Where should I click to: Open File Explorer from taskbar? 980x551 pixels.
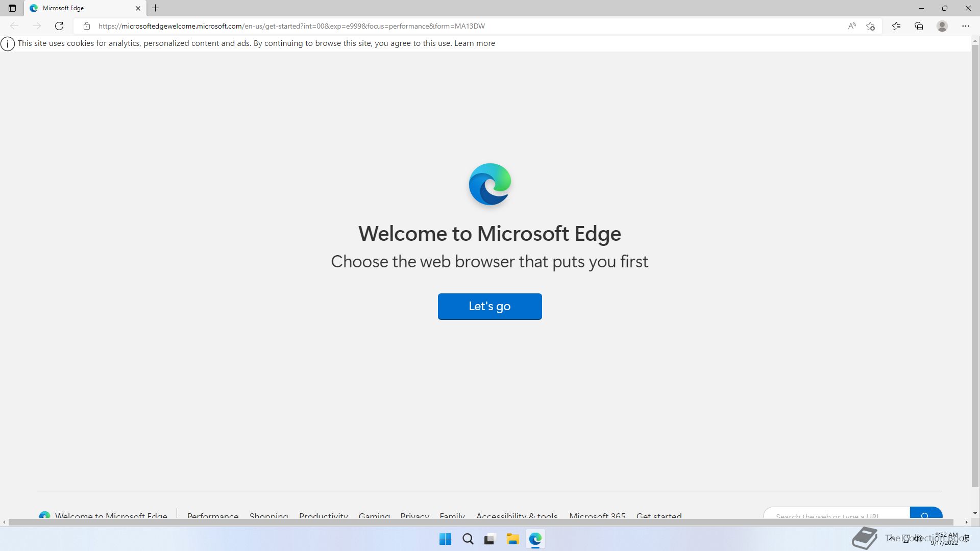click(x=512, y=539)
